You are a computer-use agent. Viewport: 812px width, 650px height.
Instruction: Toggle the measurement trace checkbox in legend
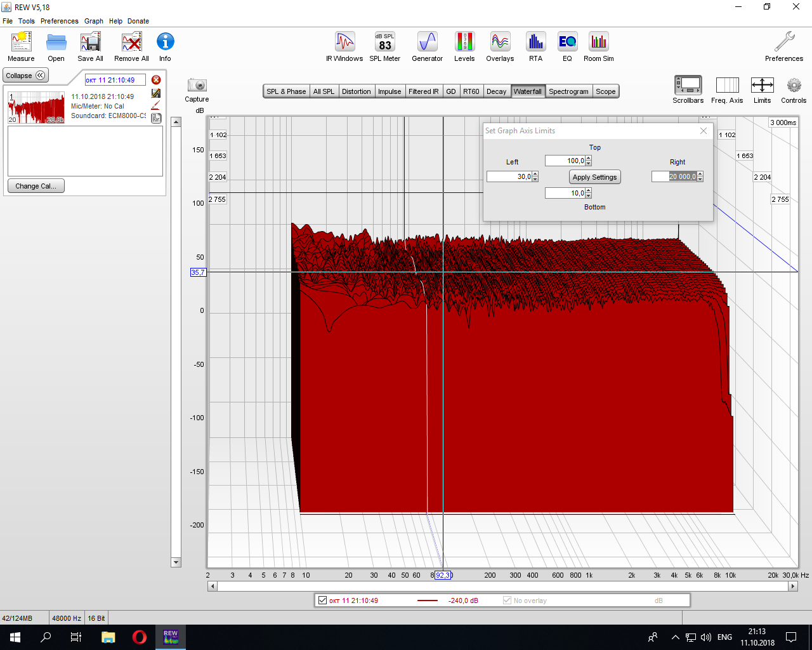(x=322, y=600)
